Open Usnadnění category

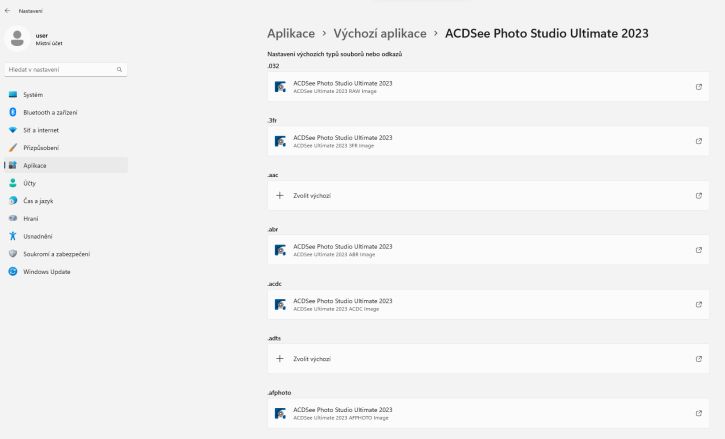tap(66, 236)
